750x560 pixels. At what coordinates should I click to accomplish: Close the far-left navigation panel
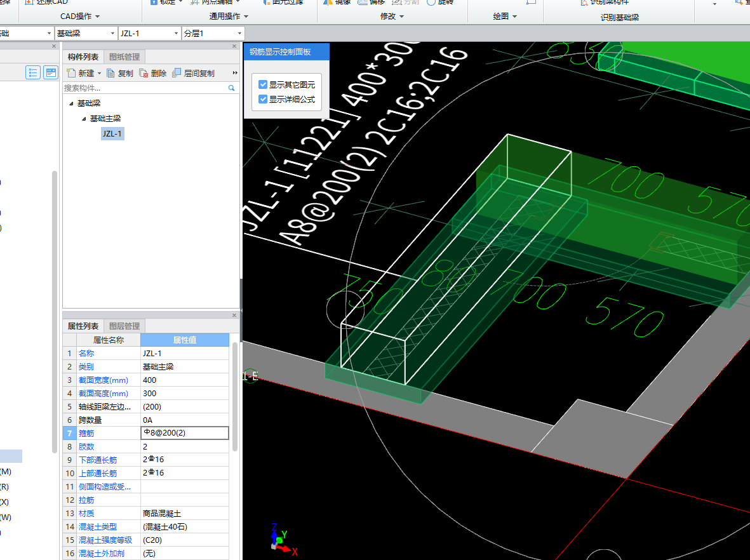[x=54, y=46]
